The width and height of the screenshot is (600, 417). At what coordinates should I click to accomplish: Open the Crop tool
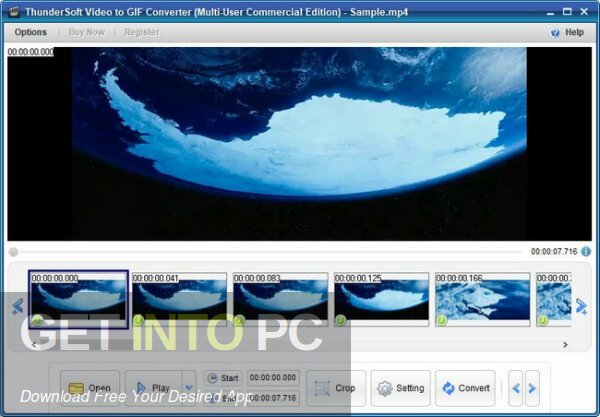coord(336,388)
